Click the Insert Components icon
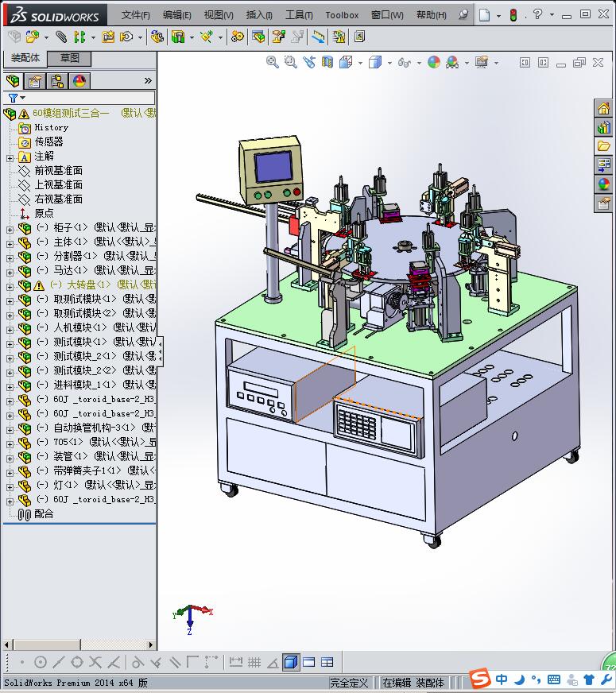Image resolution: width=616 pixels, height=693 pixels. (x=33, y=37)
